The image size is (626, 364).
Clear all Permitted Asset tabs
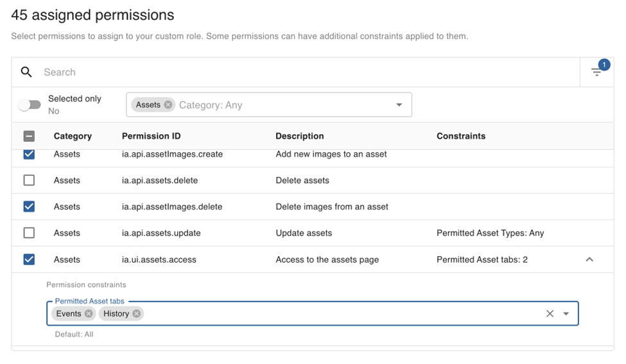click(x=550, y=313)
